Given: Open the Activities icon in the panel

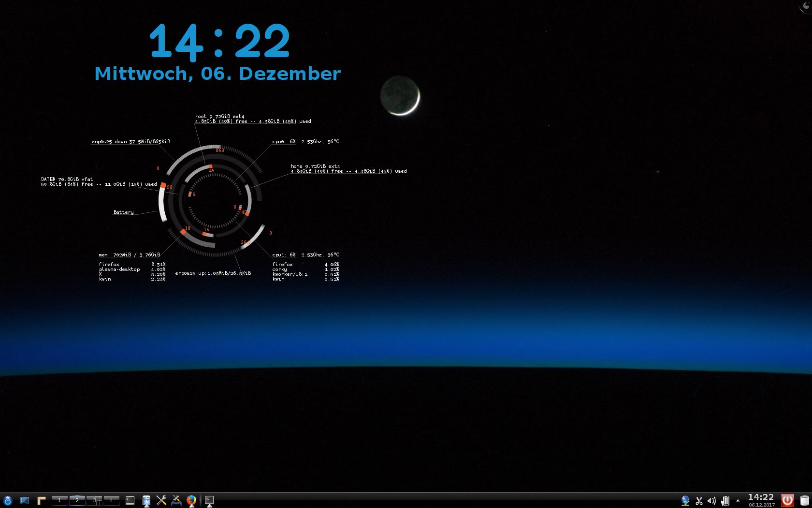Looking at the screenshot, I should pyautogui.click(x=42, y=501).
